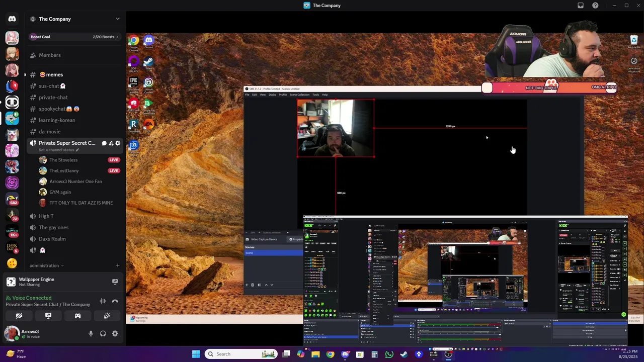Image resolution: width=644 pixels, height=362 pixels.
Task: Collapse the administration category
Action: tap(47, 265)
